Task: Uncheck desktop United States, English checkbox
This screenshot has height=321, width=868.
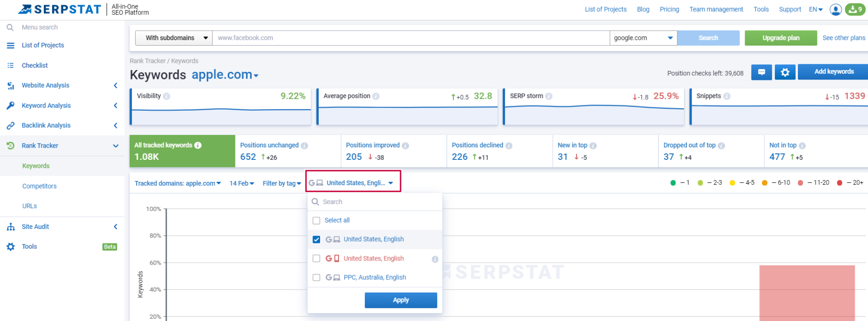Action: coord(316,239)
